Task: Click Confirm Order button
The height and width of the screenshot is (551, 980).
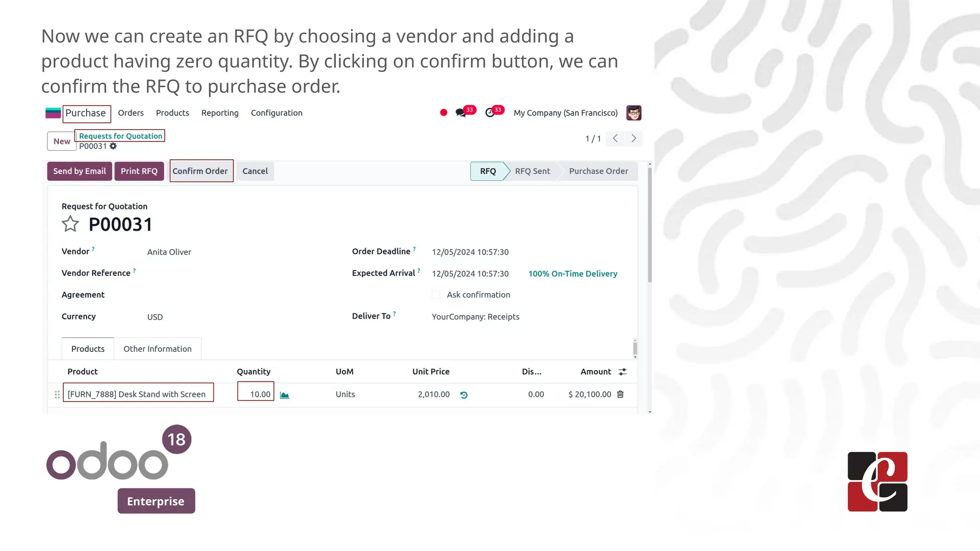Action: (x=200, y=171)
